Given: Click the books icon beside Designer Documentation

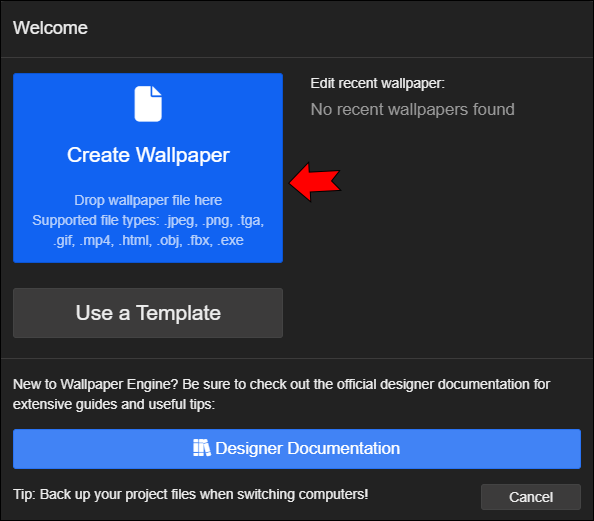Looking at the screenshot, I should (202, 448).
